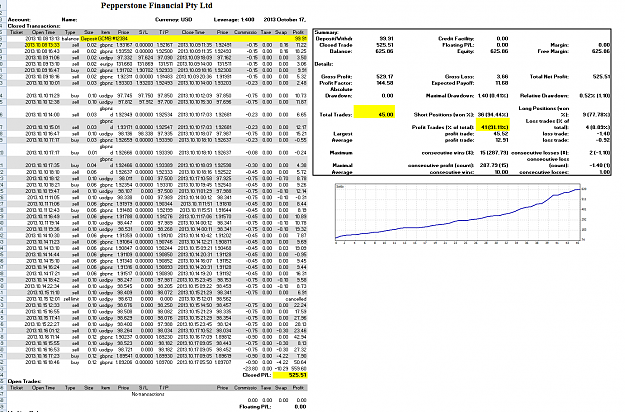Click the 2013 October 17 date
625x412 pixels.
coord(285,20)
